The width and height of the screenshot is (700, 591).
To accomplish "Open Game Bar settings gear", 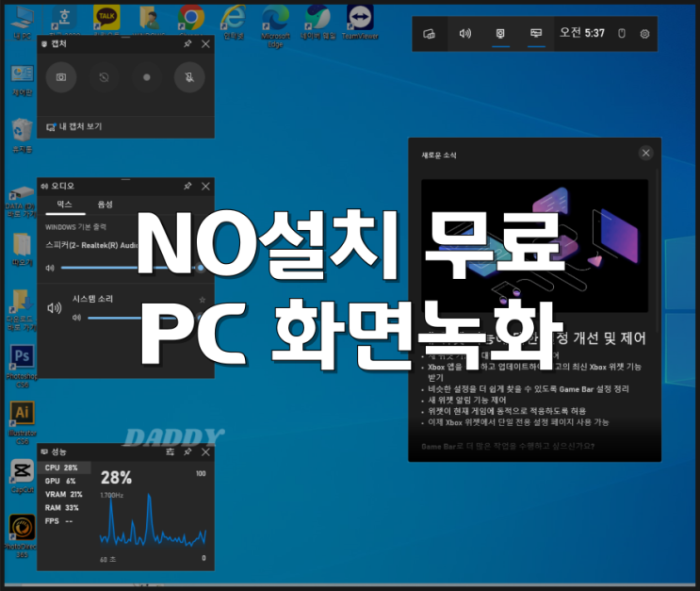I will coord(644,34).
